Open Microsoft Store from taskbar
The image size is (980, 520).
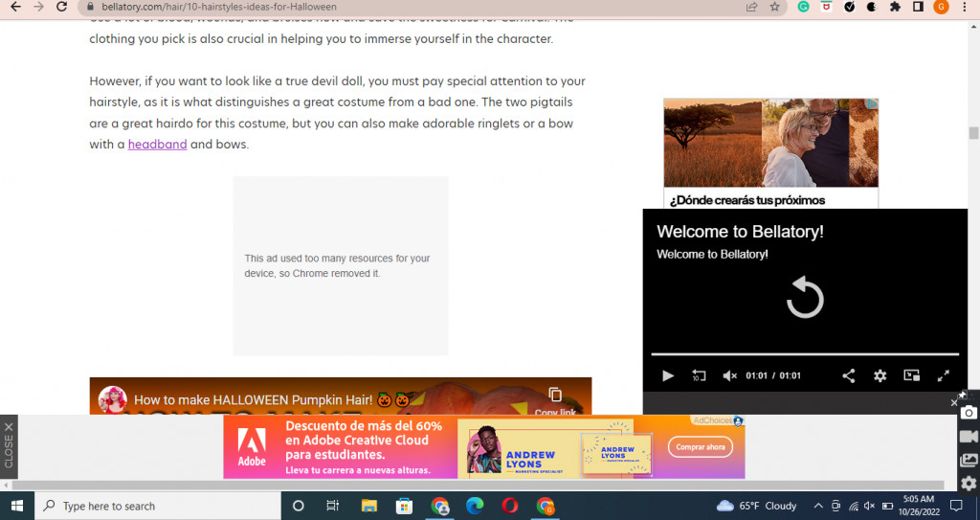pos(404,506)
